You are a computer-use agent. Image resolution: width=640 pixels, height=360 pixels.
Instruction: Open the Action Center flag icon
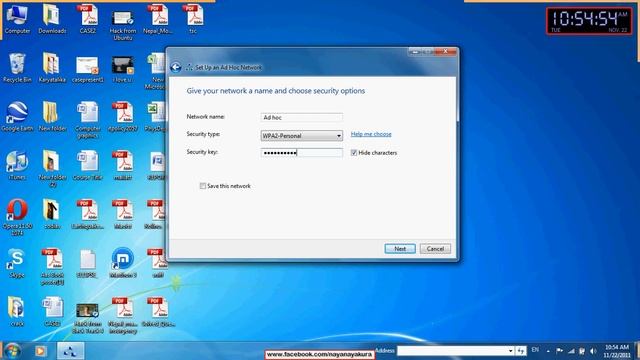pos(560,351)
